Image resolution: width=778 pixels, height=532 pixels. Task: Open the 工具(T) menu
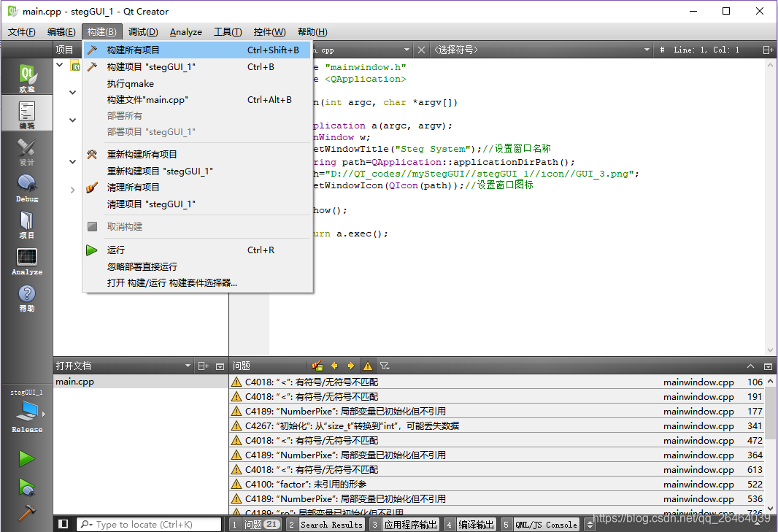click(228, 32)
